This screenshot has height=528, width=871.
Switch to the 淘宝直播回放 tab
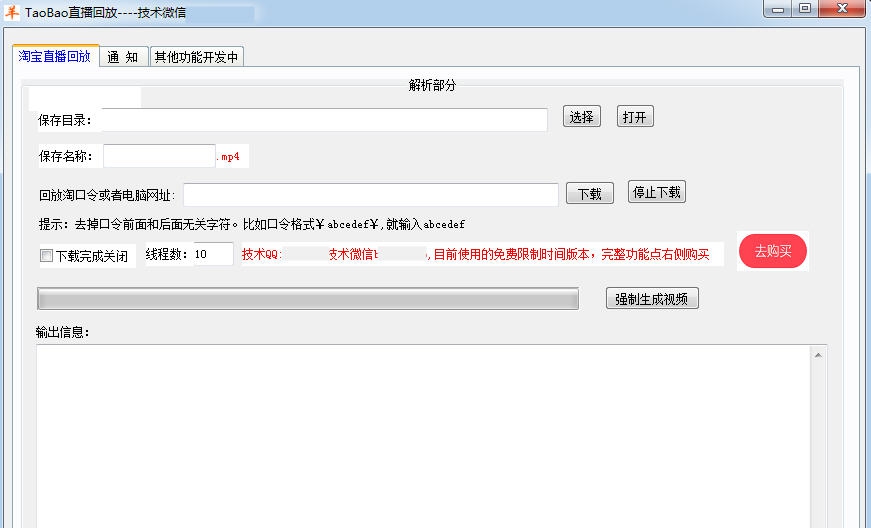(x=55, y=56)
